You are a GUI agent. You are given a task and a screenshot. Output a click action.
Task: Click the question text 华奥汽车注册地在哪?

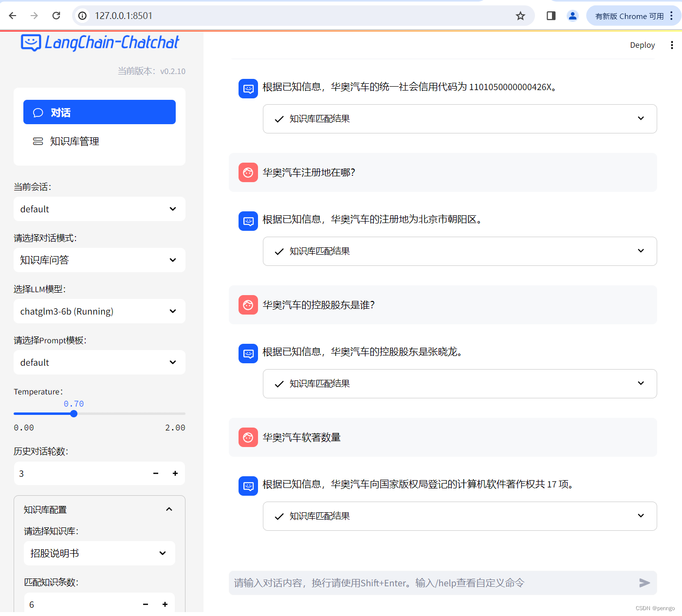pyautogui.click(x=309, y=172)
